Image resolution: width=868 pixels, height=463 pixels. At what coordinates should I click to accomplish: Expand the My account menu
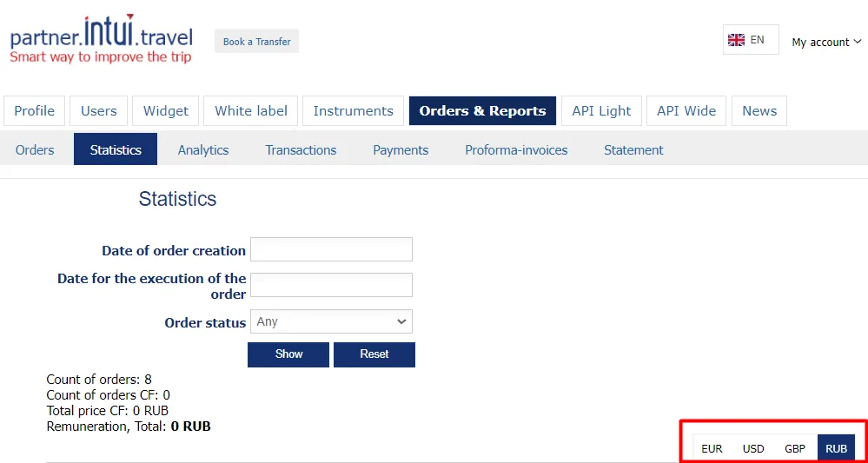click(x=826, y=42)
